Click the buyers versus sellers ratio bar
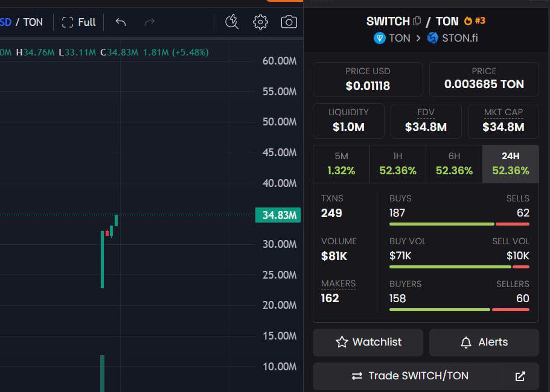Image resolution: width=550 pixels, height=392 pixels. click(459, 309)
